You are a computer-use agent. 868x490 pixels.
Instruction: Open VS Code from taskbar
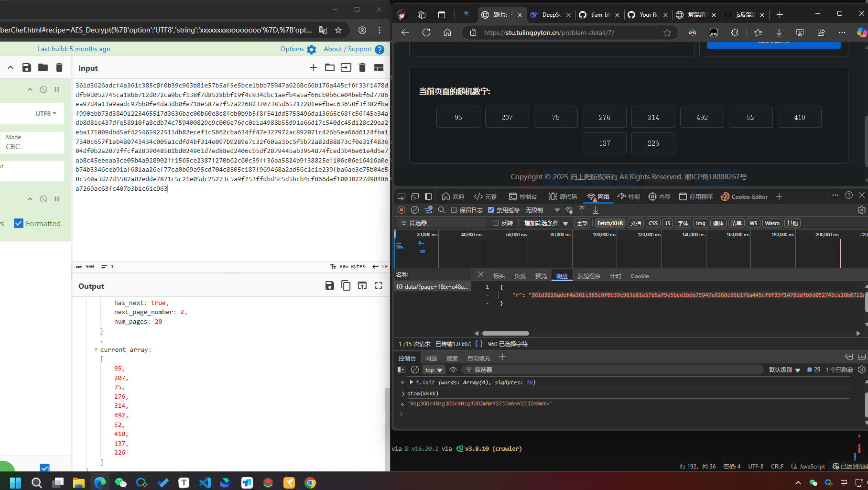(205, 482)
